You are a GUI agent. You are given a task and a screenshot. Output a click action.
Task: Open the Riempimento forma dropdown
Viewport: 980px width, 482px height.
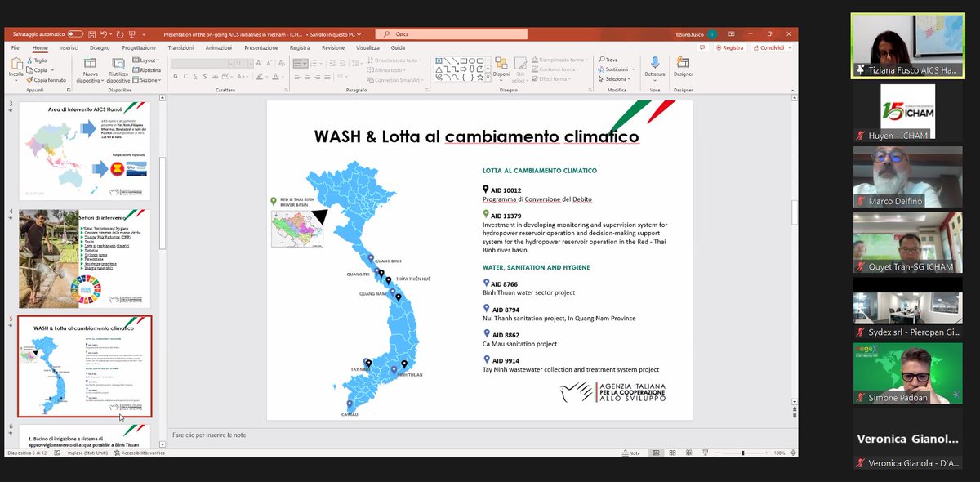(x=559, y=60)
